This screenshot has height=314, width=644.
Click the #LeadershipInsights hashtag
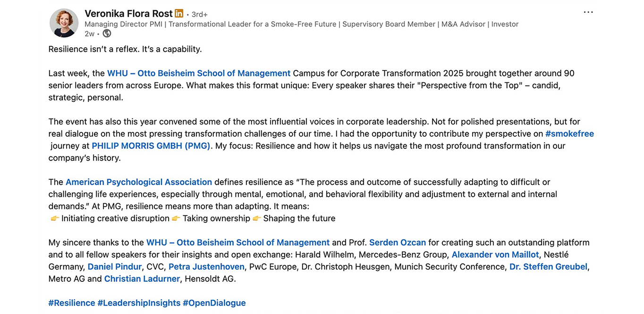point(139,303)
